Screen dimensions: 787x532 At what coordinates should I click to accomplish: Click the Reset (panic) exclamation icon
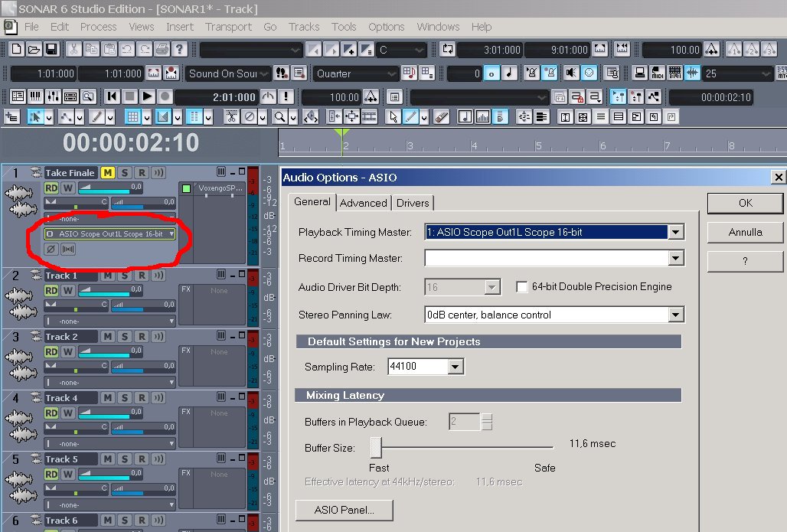[x=286, y=96]
